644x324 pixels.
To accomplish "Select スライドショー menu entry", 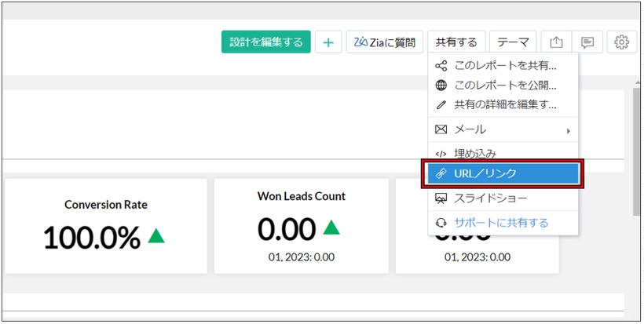I will (x=491, y=198).
